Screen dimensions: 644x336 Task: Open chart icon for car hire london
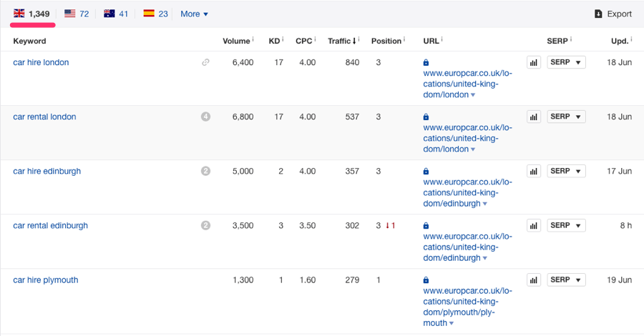pyautogui.click(x=534, y=63)
